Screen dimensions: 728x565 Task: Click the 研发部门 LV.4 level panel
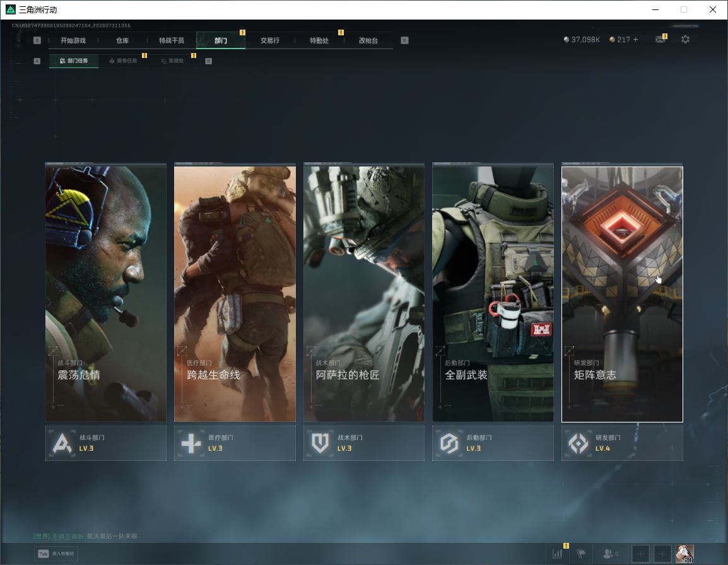click(622, 443)
